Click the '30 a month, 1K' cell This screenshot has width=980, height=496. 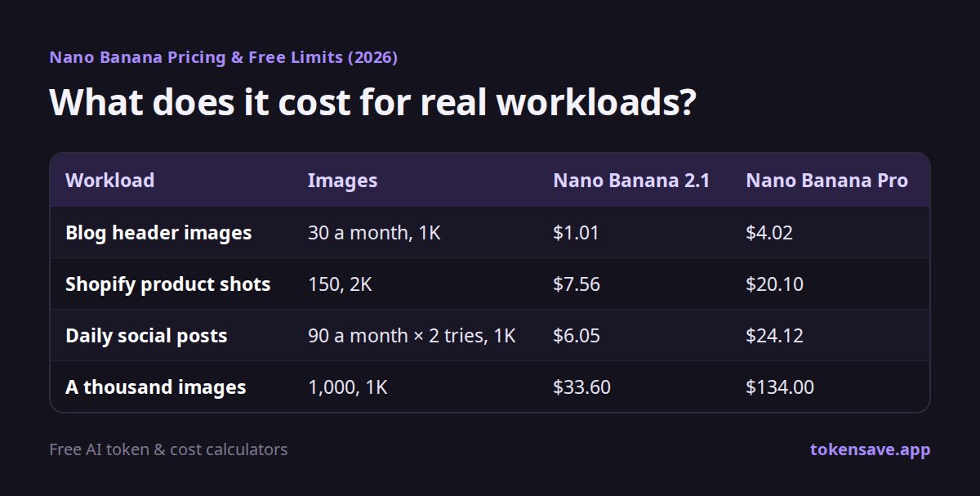pos(374,233)
